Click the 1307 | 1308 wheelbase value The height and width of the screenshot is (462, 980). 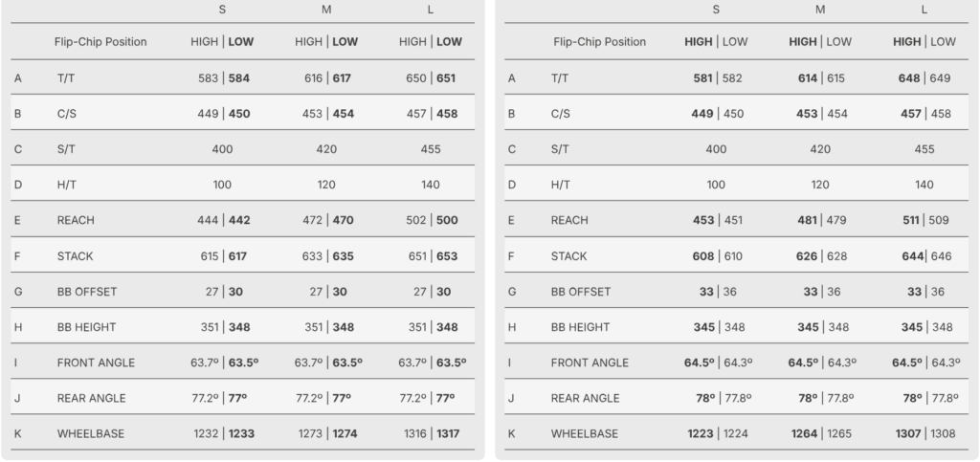pos(924,433)
